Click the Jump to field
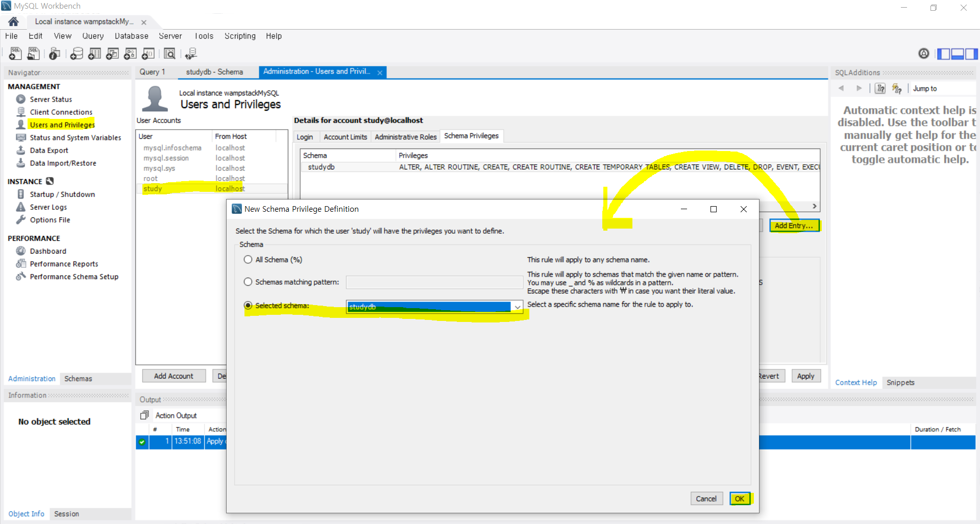Viewport: 980px width, 524px height. pyautogui.click(x=943, y=89)
